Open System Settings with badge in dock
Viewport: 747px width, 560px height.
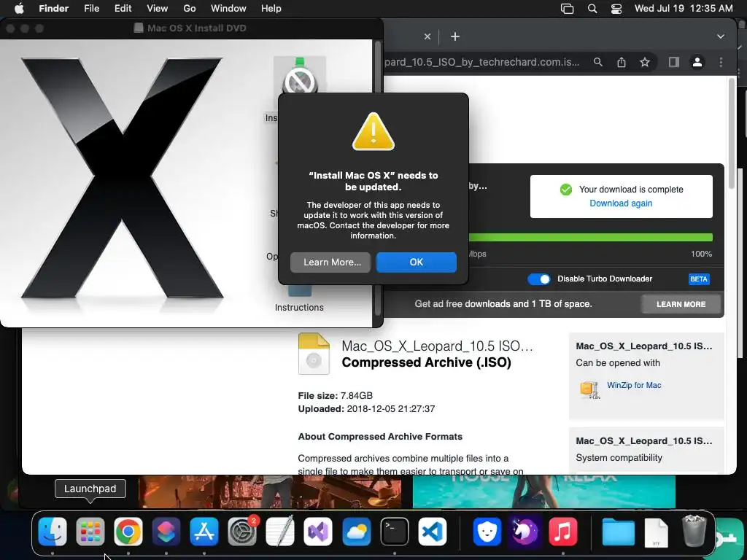click(242, 532)
